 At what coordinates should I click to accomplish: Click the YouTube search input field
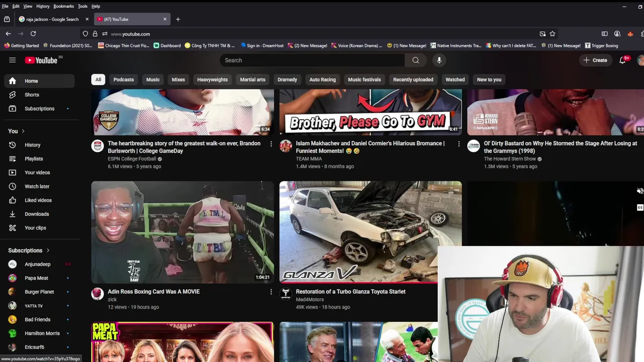312,60
